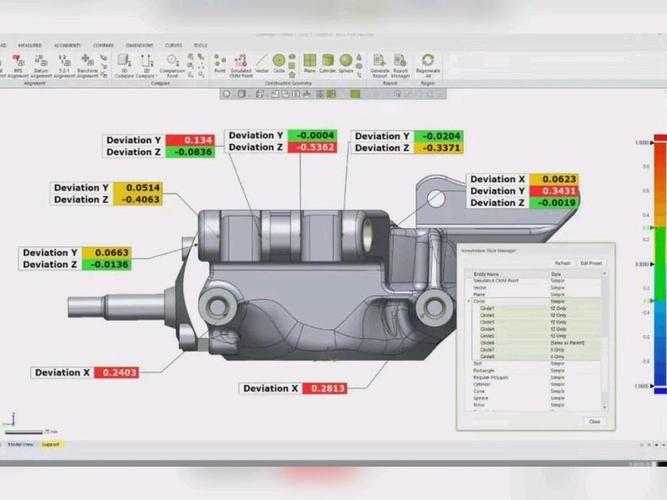The height and width of the screenshot is (500, 667).
Task: Select the Transform Alignment tool
Action: [87, 66]
